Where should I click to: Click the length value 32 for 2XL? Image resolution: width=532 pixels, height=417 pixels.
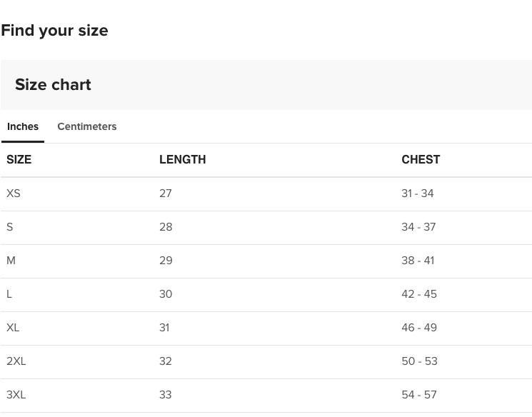coord(166,361)
